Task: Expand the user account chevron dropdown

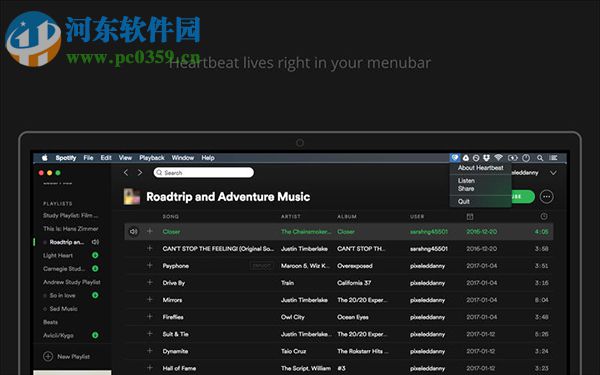Action: 553,173
